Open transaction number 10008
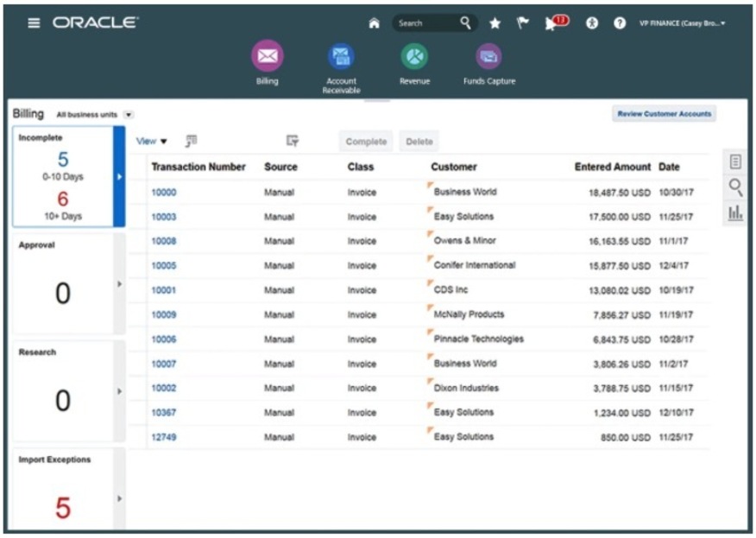This screenshot has width=756, height=538. [x=164, y=241]
